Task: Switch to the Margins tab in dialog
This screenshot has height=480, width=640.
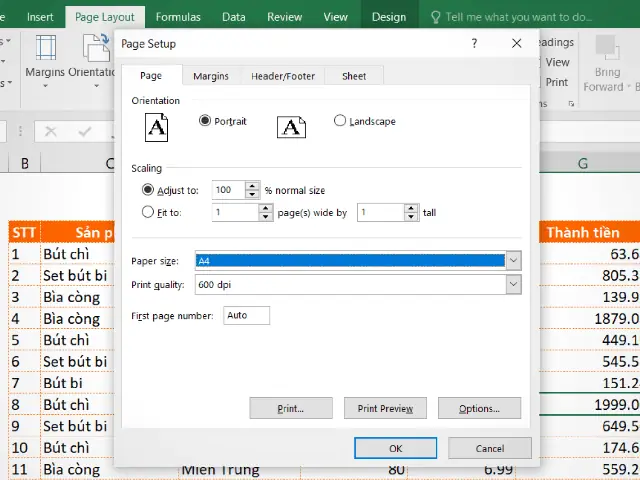Action: pos(211,76)
